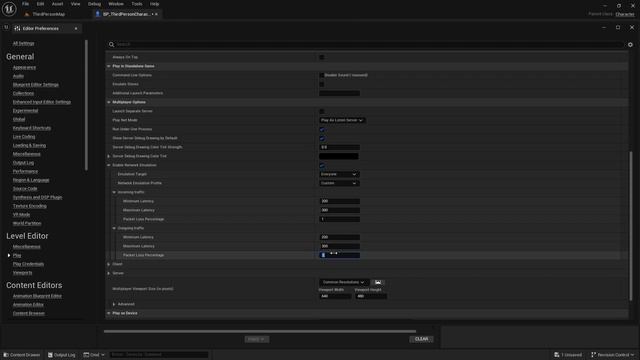The height and width of the screenshot is (360, 640).
Task: Expand the Advanced section
Action: click(x=114, y=304)
